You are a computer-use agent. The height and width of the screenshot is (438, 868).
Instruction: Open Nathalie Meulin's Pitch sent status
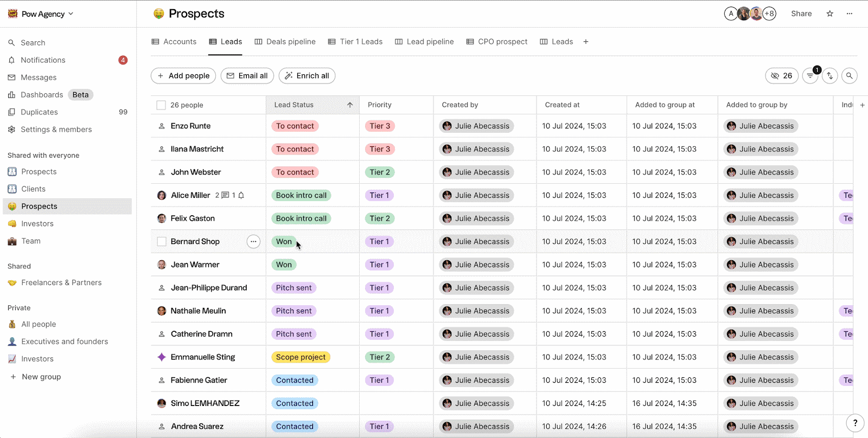(x=293, y=311)
